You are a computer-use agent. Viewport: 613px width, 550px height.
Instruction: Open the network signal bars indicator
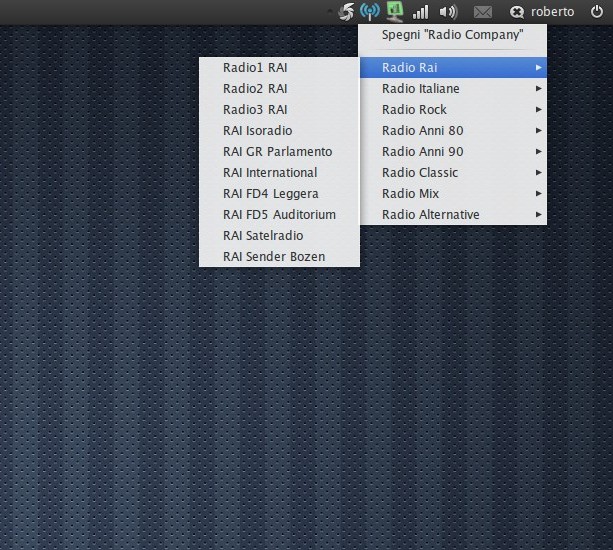(x=421, y=12)
